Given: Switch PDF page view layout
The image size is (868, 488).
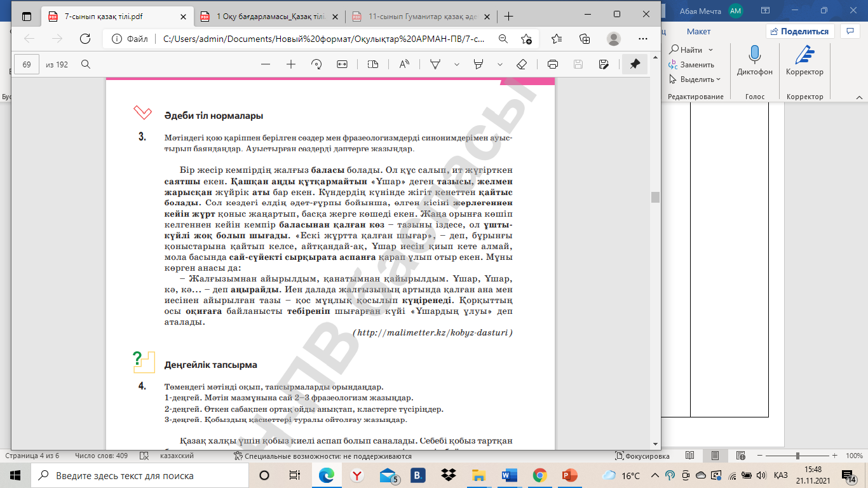Looking at the screenshot, I should 373,64.
